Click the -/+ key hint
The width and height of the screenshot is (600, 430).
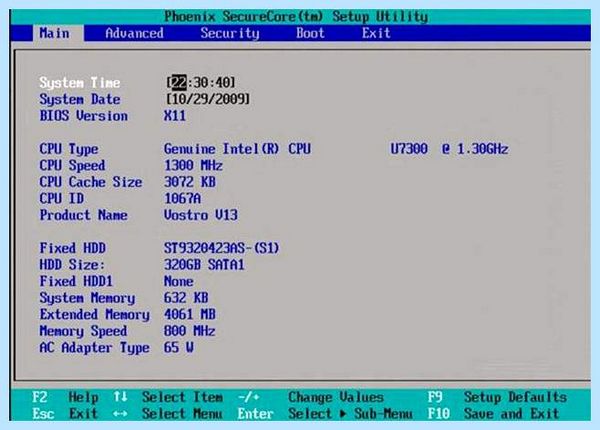248,397
